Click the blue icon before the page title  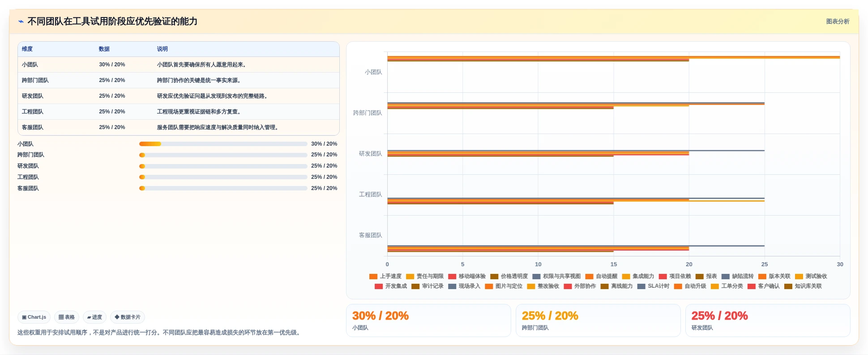pyautogui.click(x=21, y=22)
